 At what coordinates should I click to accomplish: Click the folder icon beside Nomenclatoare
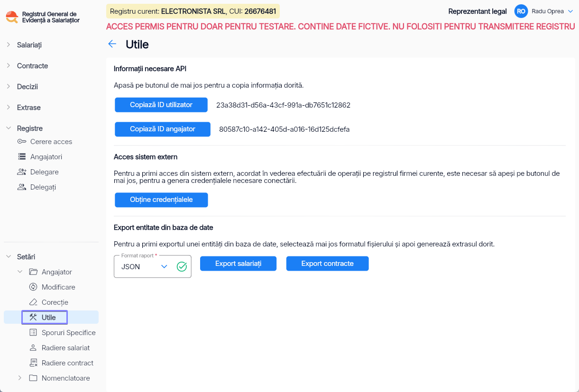click(x=33, y=378)
